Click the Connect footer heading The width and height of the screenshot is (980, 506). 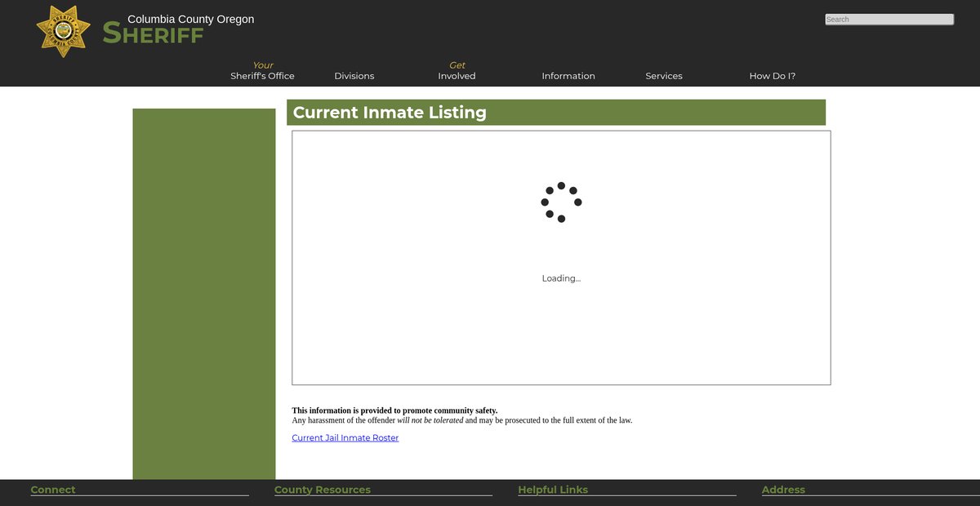click(53, 490)
